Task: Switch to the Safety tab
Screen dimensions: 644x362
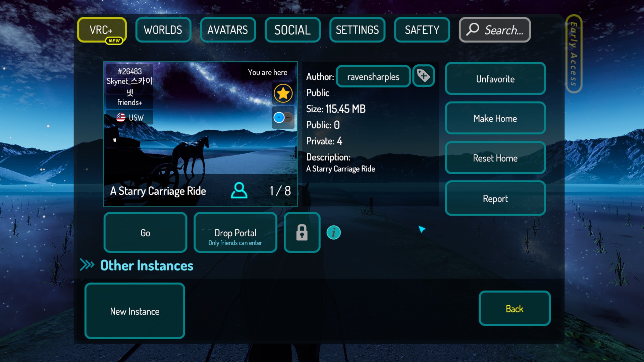Action: pyautogui.click(x=422, y=30)
